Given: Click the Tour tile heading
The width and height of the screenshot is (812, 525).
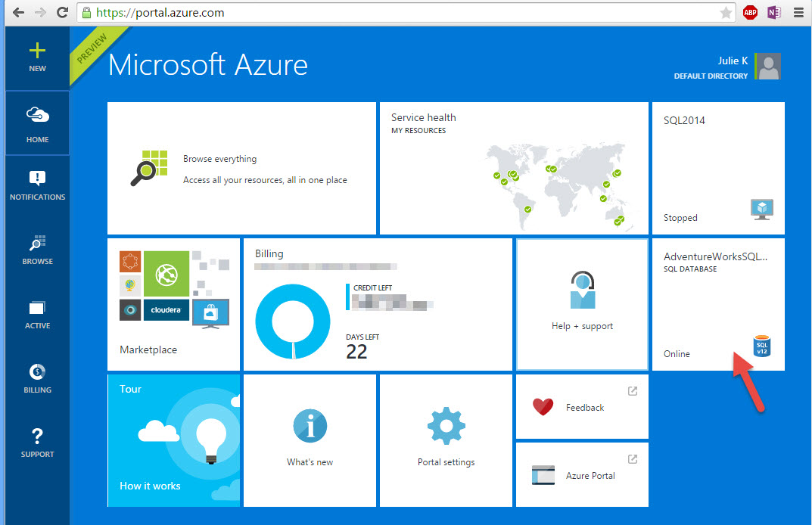Looking at the screenshot, I should click(130, 389).
